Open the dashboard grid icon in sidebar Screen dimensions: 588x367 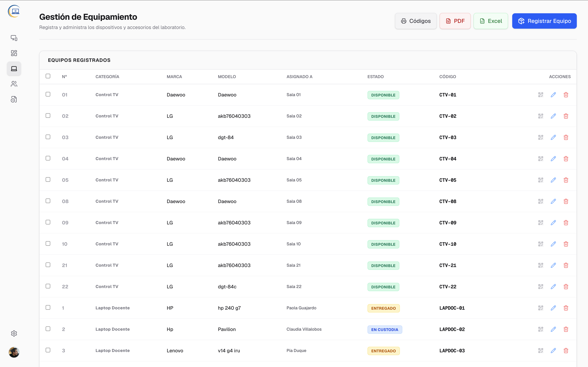(x=14, y=53)
